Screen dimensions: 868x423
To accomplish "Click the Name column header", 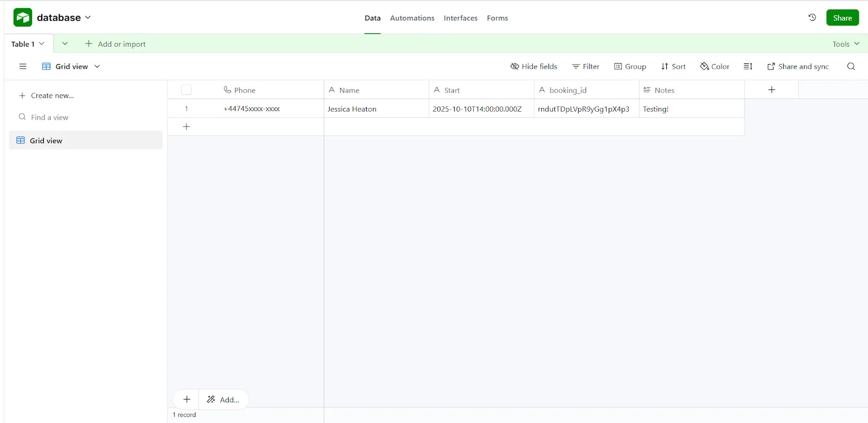I will pos(376,90).
